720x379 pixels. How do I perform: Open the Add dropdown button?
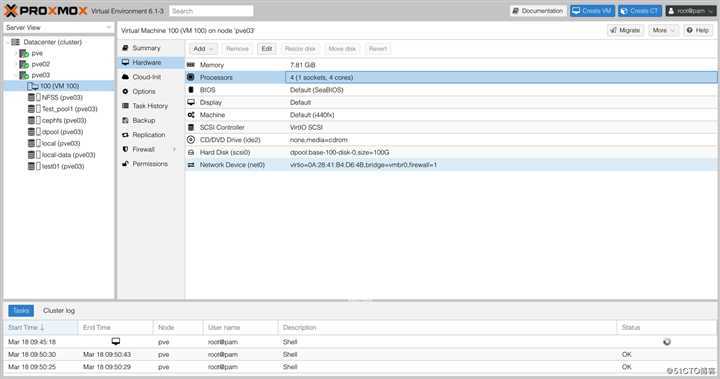(x=203, y=49)
